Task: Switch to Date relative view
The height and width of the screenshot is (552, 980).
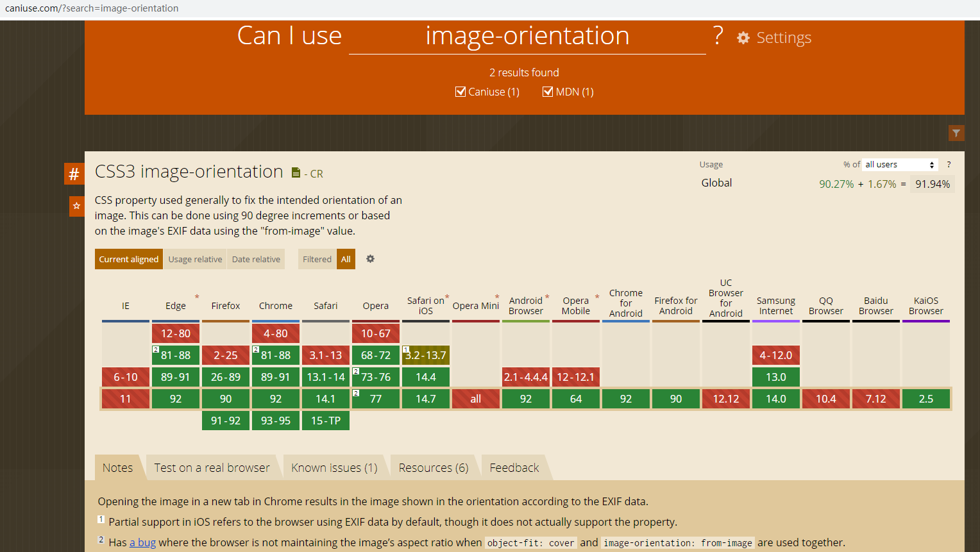Action: coord(256,259)
